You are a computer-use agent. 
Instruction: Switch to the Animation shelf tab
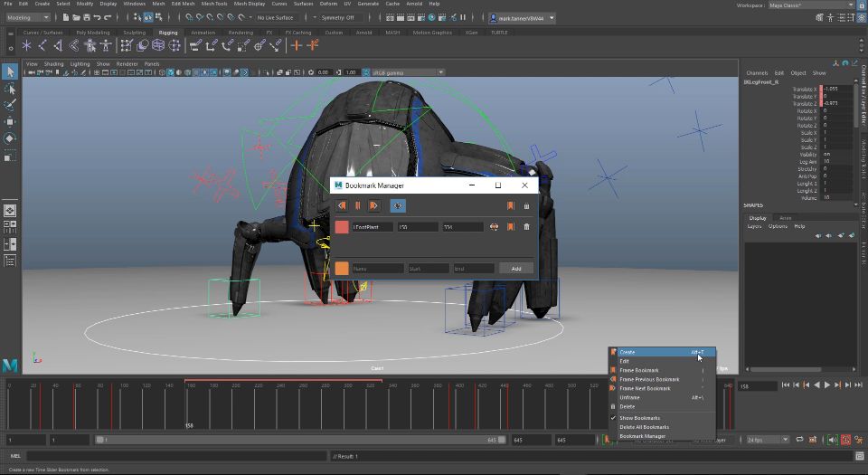pos(203,33)
